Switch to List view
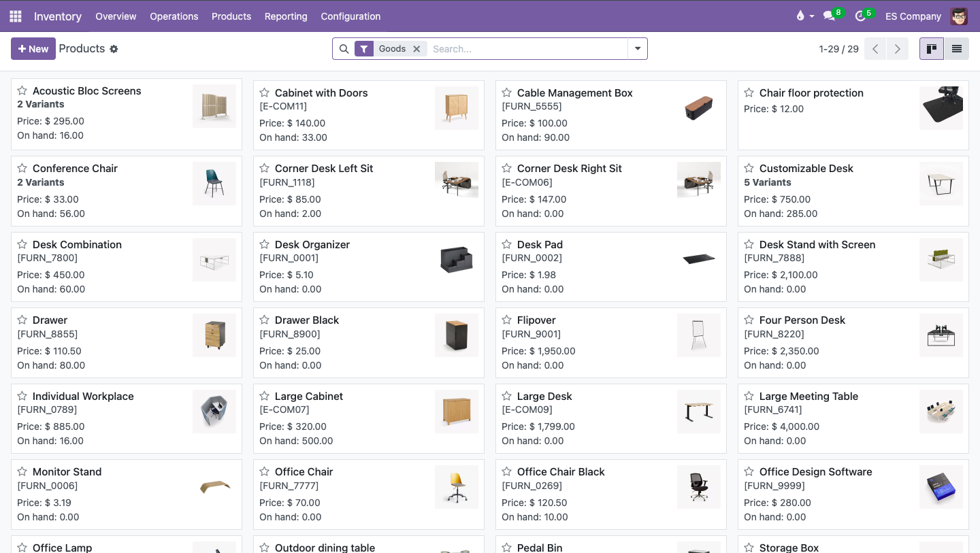This screenshot has width=980, height=553. click(x=956, y=49)
